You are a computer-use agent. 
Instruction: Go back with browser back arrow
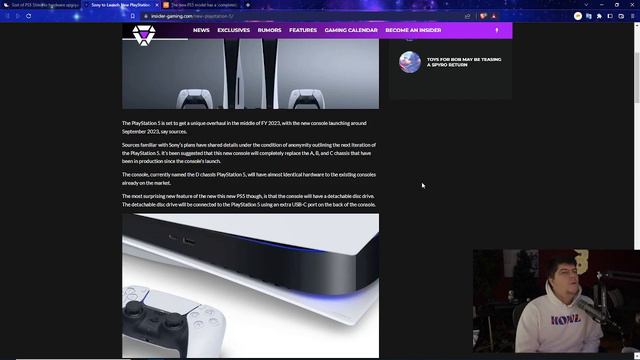(x=7, y=16)
